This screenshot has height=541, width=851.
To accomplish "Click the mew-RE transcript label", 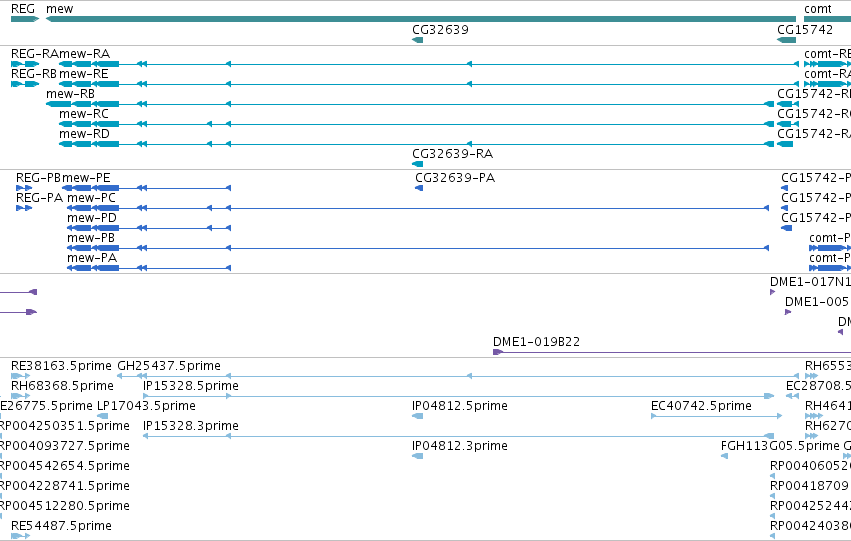I will 84,74.
